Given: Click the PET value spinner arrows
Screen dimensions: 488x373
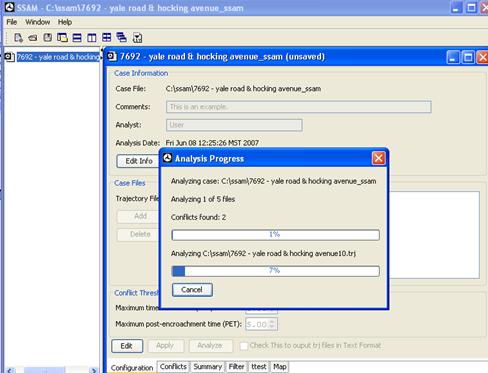Looking at the screenshot, I should 272,324.
